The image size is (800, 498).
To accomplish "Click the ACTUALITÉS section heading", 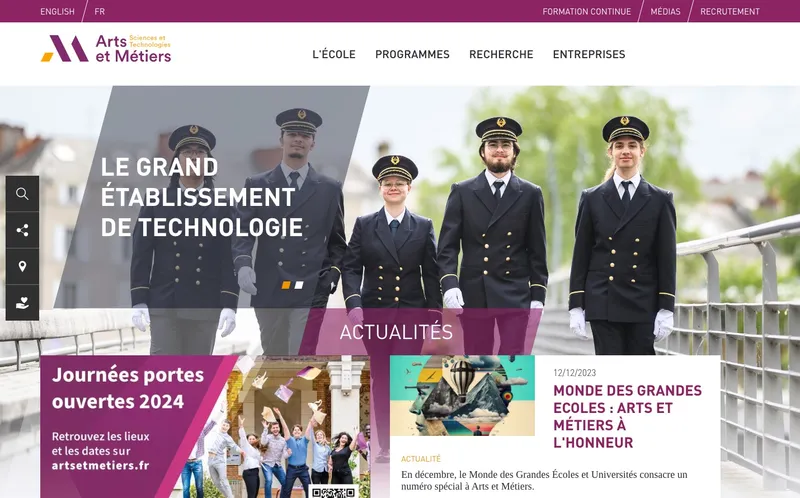I will (396, 332).
